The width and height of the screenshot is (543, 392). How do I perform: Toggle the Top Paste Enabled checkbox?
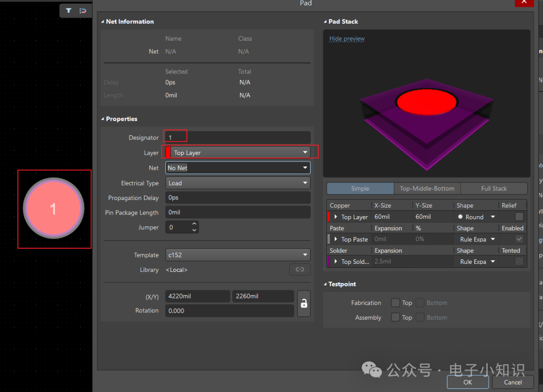(519, 239)
